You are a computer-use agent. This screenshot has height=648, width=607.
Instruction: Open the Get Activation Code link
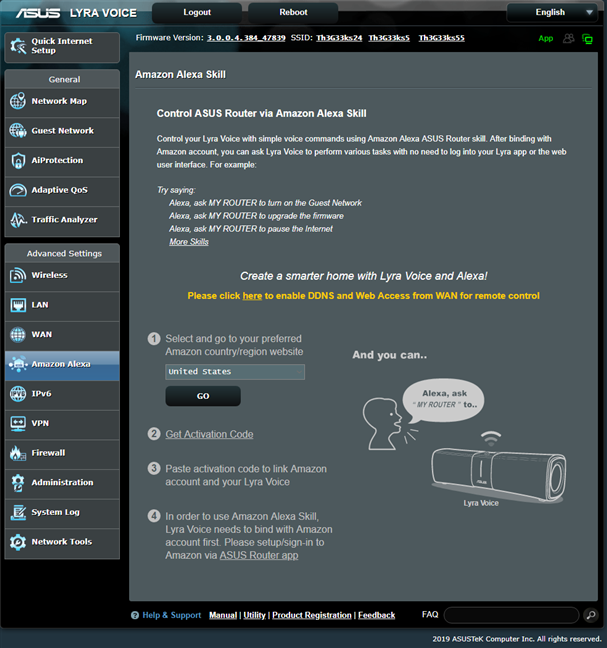click(x=209, y=434)
